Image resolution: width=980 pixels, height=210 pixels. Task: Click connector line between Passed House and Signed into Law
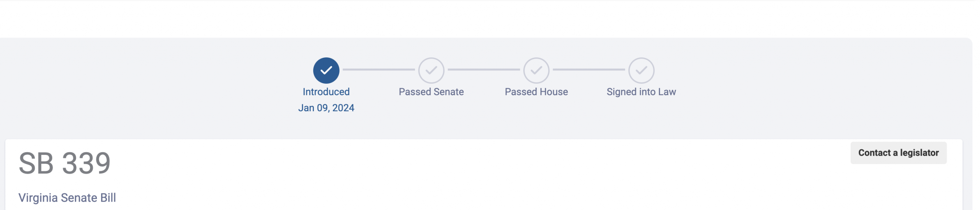coord(589,70)
